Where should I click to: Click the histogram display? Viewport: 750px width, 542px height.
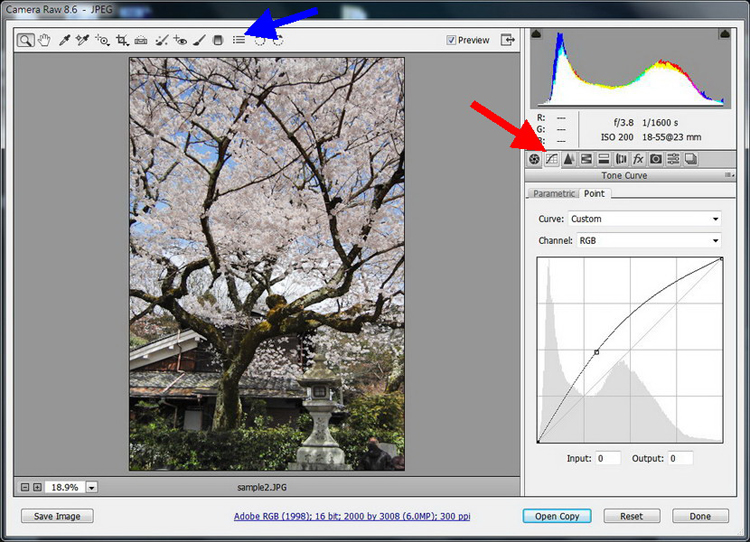click(x=630, y=68)
